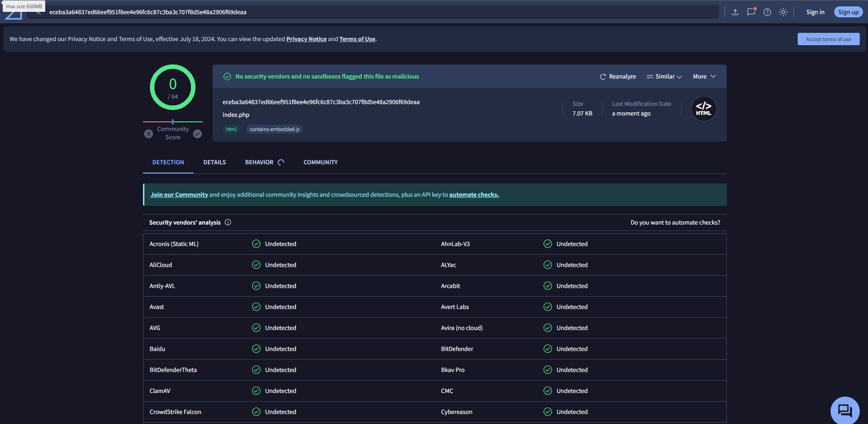Toggle the light/dark theme sun icon
Screen dimensions: 868x424
[783, 12]
